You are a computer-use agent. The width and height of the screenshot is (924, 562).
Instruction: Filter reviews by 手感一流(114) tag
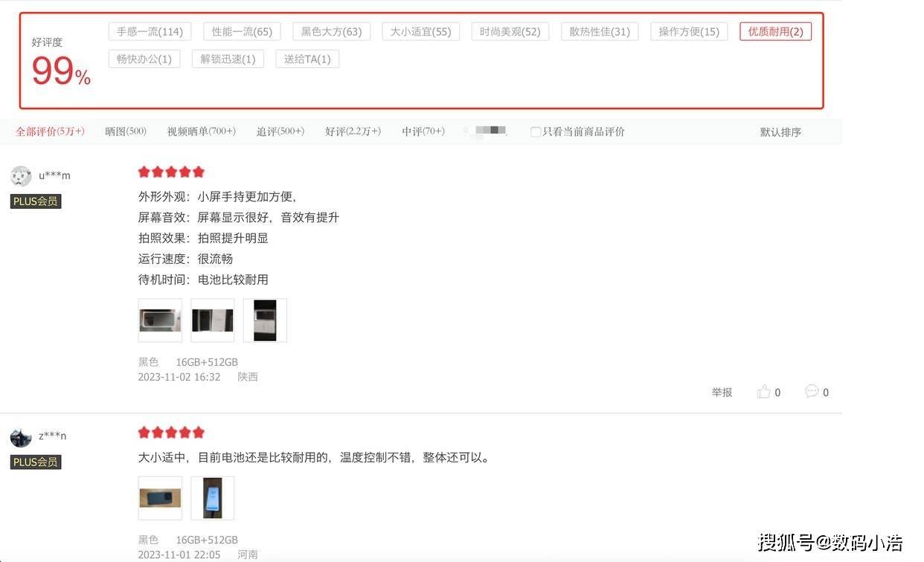(x=150, y=31)
